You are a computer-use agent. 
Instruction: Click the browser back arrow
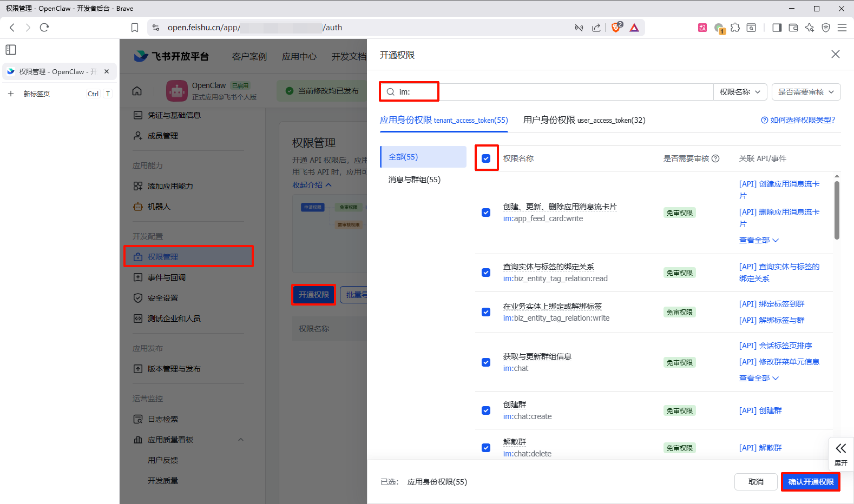click(12, 28)
